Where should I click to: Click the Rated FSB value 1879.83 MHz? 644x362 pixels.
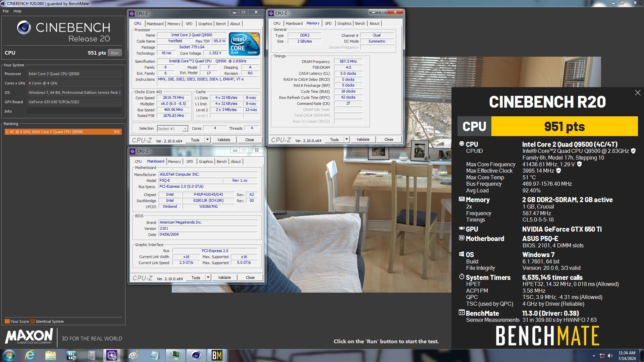[x=173, y=116]
